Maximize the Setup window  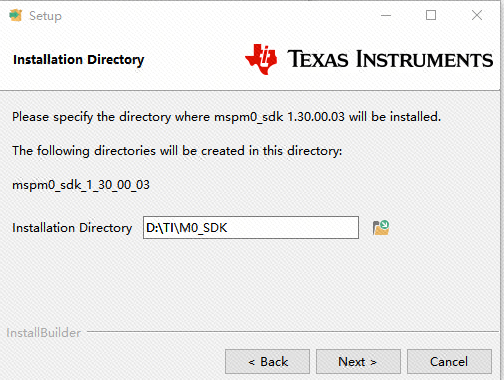(431, 15)
